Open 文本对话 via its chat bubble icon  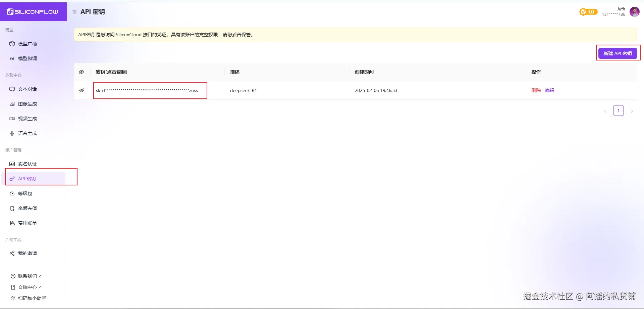12,89
